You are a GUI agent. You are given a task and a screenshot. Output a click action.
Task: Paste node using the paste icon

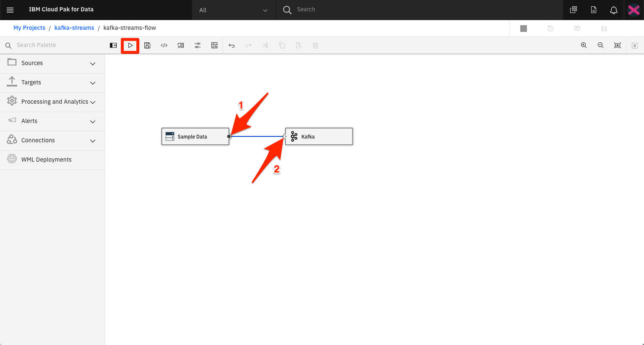299,45
